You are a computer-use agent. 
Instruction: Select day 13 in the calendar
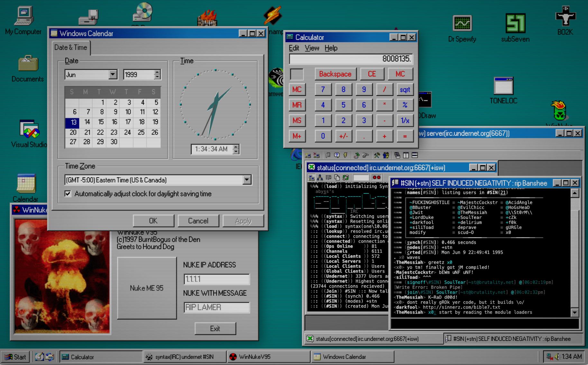click(72, 122)
